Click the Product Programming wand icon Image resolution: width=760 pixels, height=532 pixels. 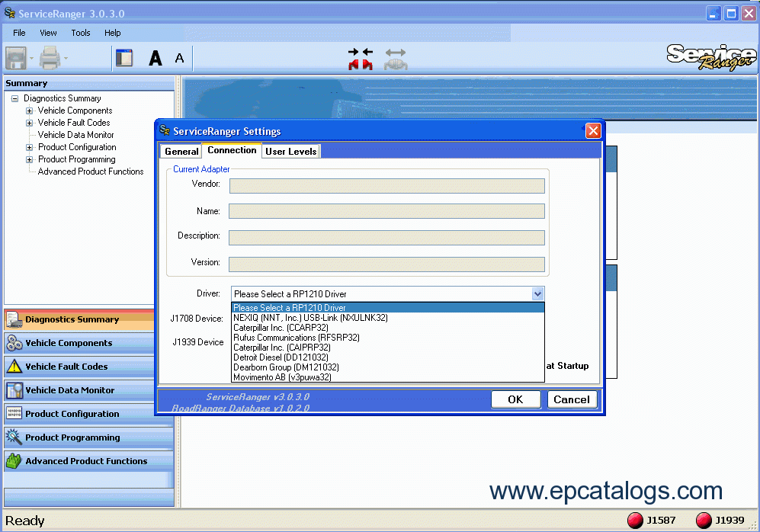[14, 437]
